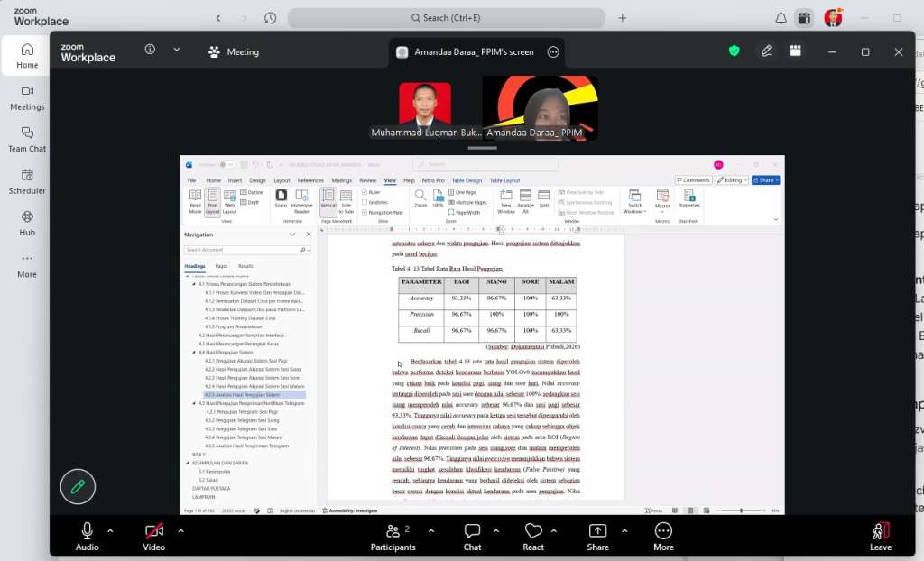Click blue Share button in Word
Viewport: 924px width, 561px height.
click(x=765, y=180)
